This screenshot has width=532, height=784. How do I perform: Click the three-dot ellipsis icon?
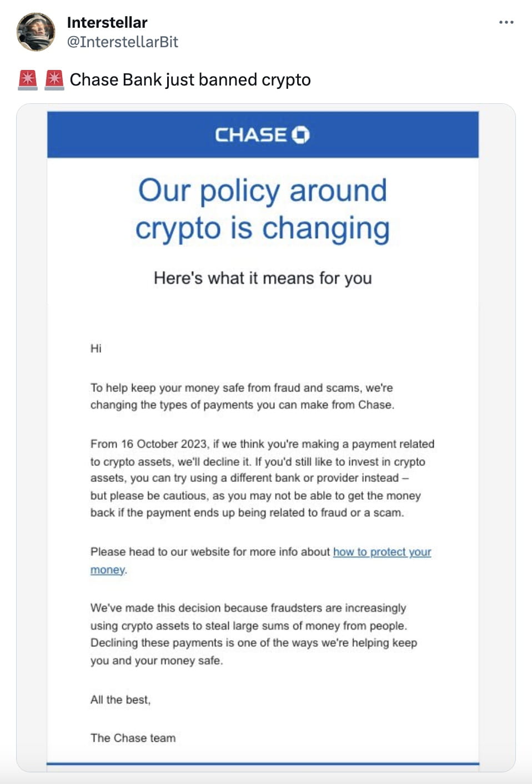(x=506, y=22)
